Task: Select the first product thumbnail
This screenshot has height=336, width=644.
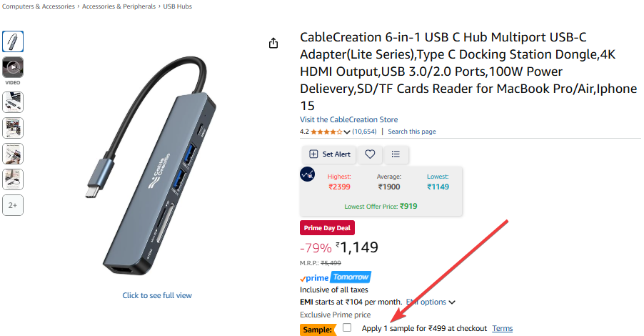Action: 13,41
